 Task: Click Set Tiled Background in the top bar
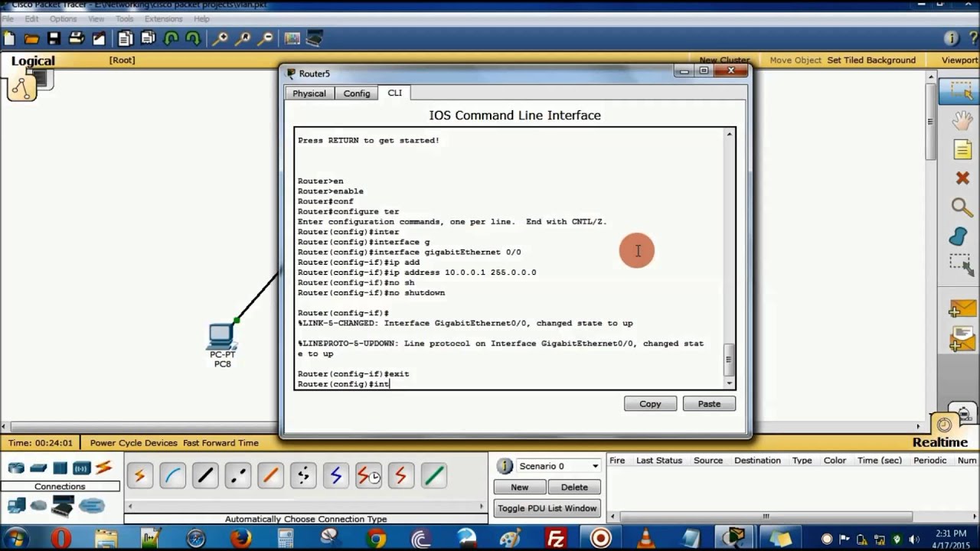871,60
